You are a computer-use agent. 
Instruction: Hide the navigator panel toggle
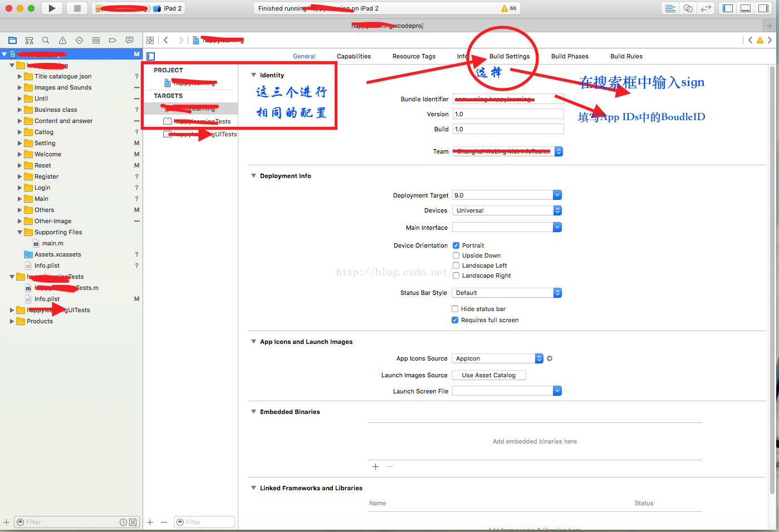(728, 8)
